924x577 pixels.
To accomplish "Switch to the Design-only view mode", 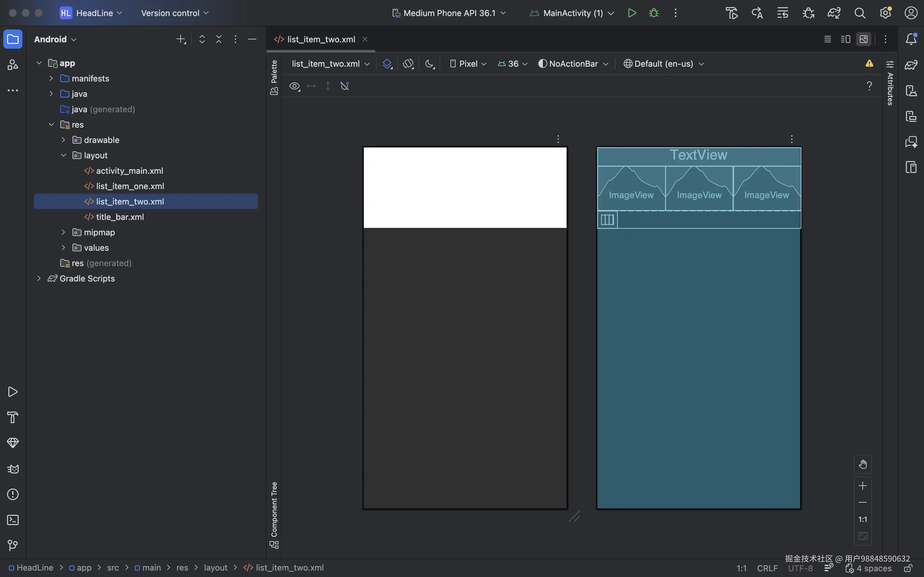I will tap(864, 39).
